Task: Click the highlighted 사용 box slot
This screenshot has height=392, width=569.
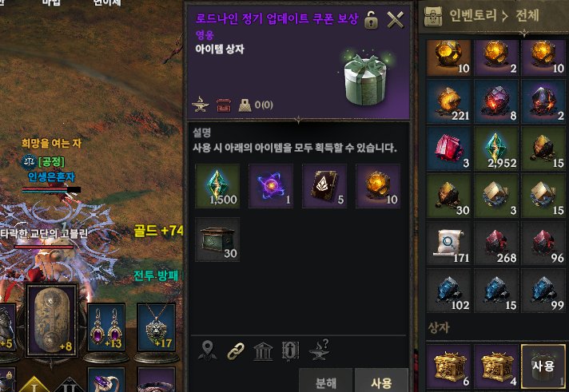Action: (x=543, y=366)
